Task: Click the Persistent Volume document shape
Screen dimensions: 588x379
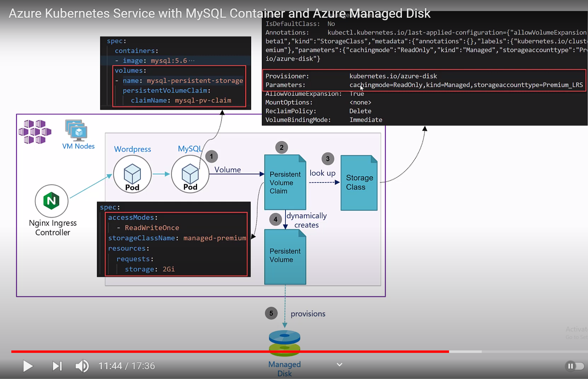Action: click(x=285, y=257)
